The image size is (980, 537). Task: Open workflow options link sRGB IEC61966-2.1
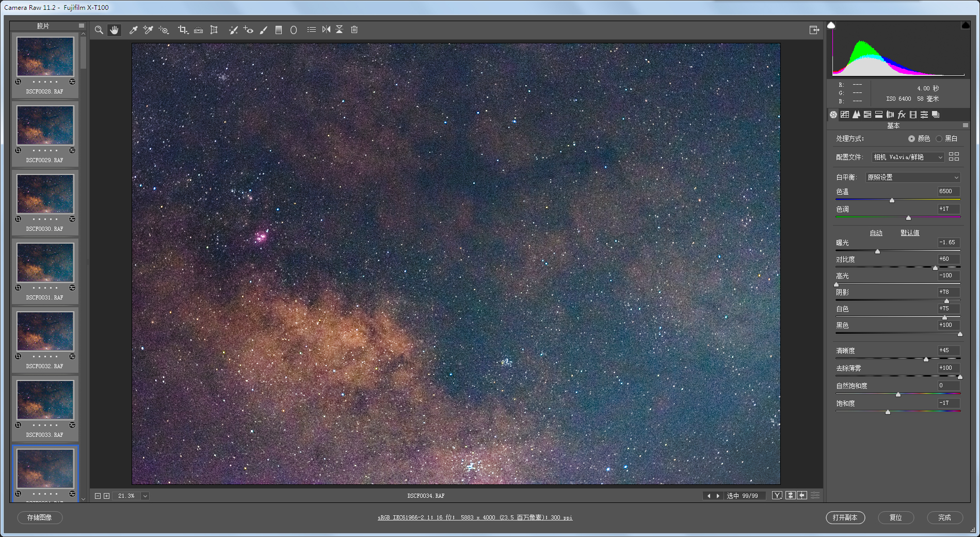click(475, 517)
